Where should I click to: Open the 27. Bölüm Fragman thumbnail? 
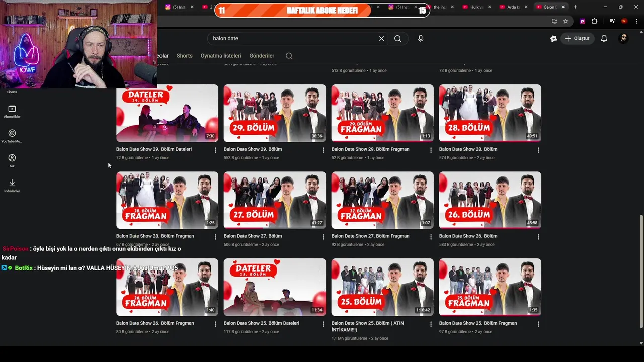point(382,200)
